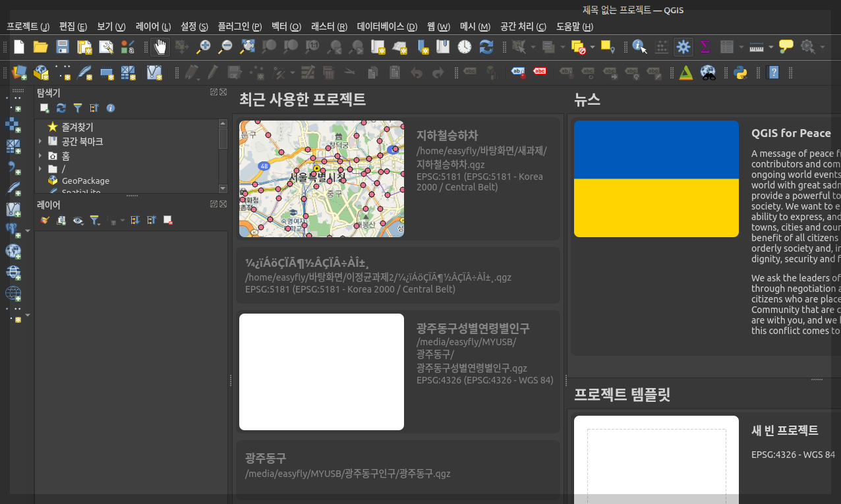The image size is (841, 504).
Task: Open the 공간 처리 menu
Action: click(523, 26)
